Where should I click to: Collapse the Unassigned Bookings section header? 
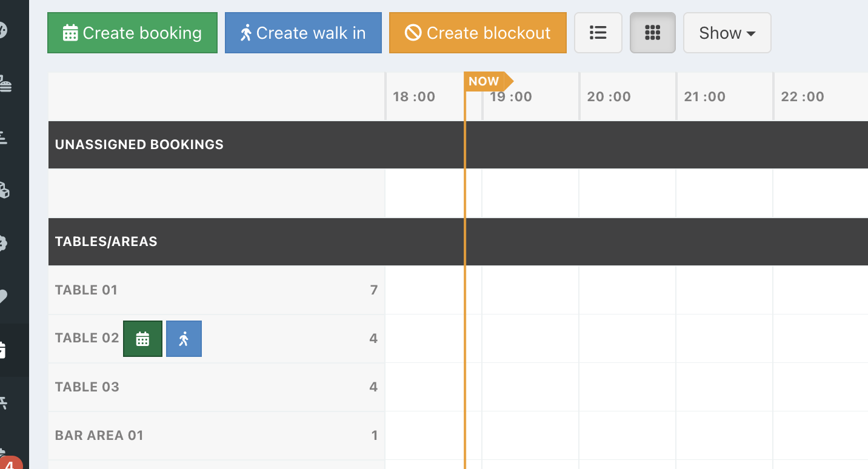(139, 145)
